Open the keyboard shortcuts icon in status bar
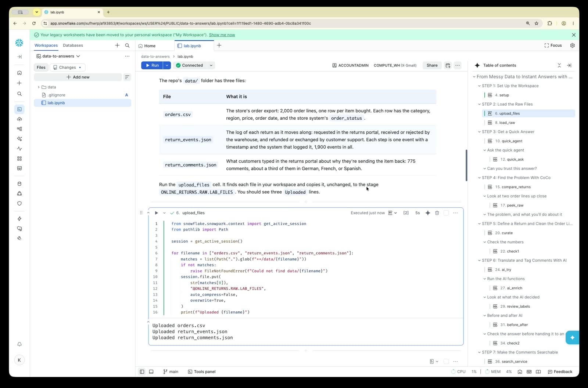This screenshot has width=588, height=388. pyautogui.click(x=529, y=372)
